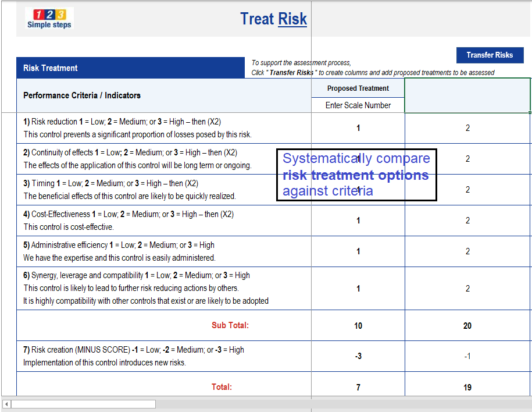Viewport: 532px width, 412px height.
Task: Select the Enter Scale Number cell
Action: click(x=358, y=105)
